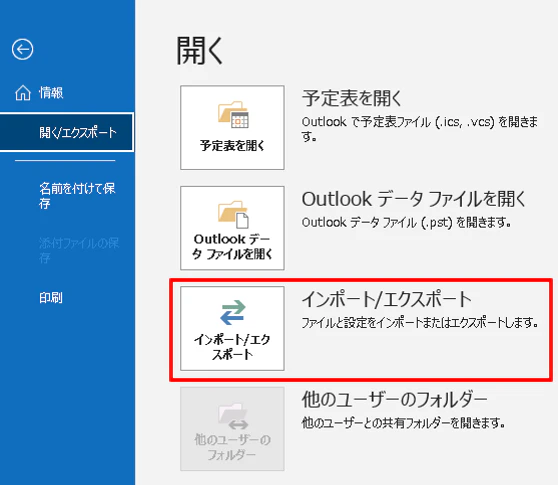
Task: Click the disabled 他のユーザーのフォルダー tile
Action: tap(232, 429)
